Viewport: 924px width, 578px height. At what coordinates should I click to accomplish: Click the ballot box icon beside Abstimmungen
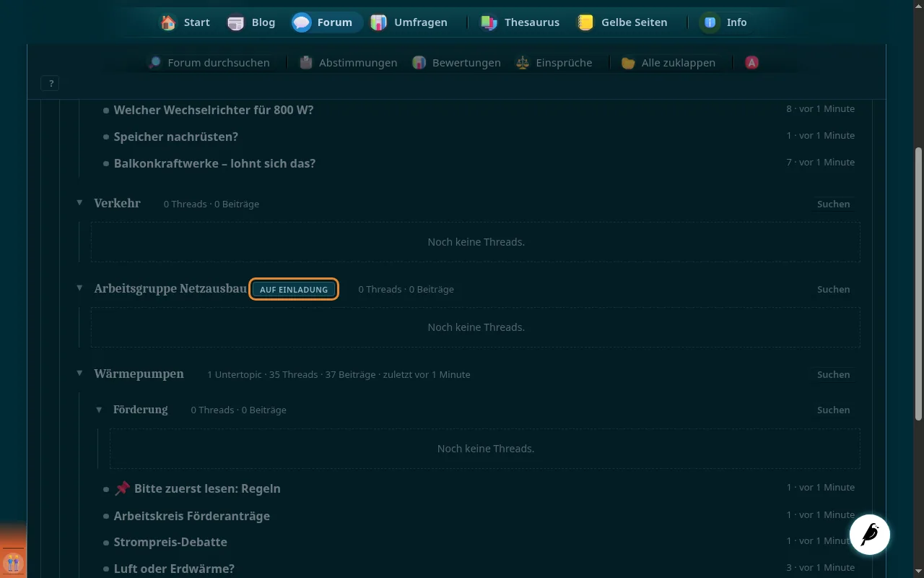coord(305,63)
